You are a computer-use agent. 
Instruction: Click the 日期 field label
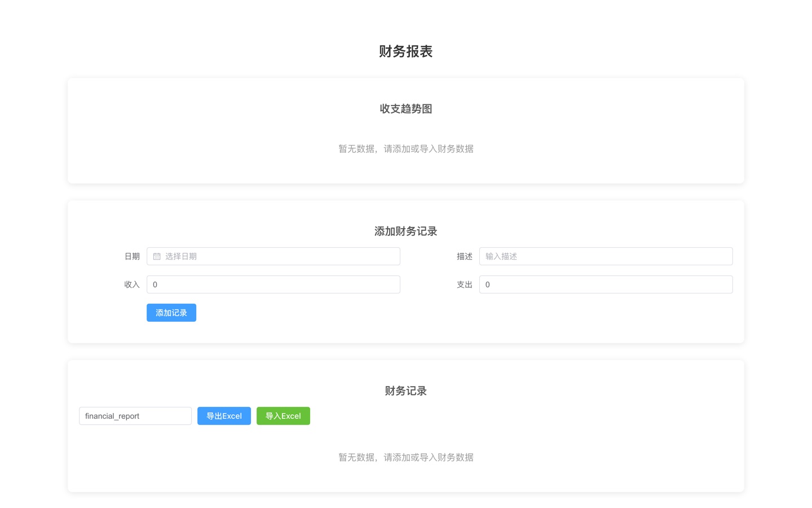pyautogui.click(x=132, y=256)
